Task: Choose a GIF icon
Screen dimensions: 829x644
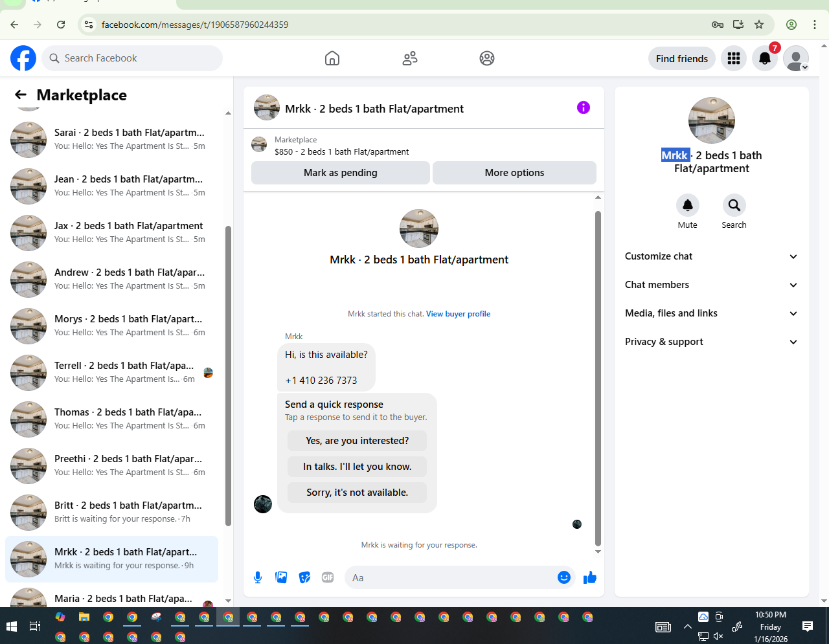Action: pyautogui.click(x=328, y=577)
